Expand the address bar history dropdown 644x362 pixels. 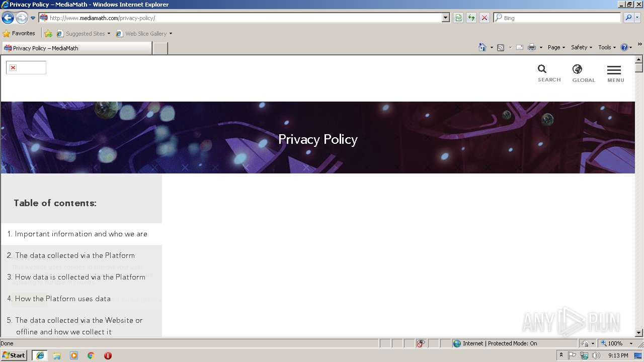coord(446,18)
